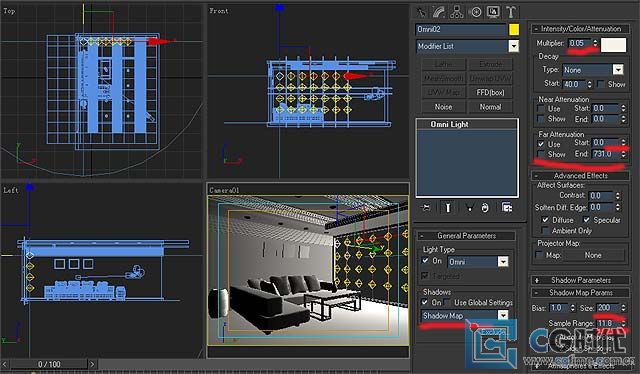The width and height of the screenshot is (640, 374).
Task: Open the Utilities hammer icon
Action: click(511, 12)
